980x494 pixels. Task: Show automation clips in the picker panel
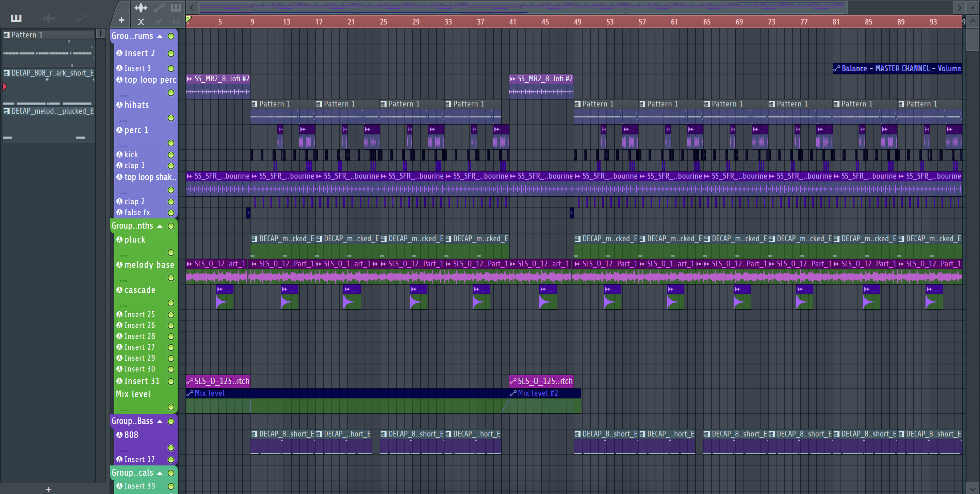(81, 18)
